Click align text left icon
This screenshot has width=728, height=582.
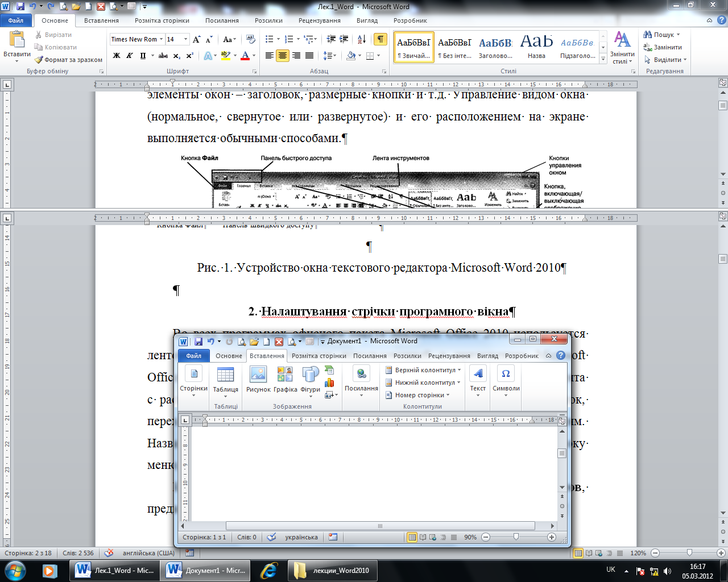[269, 56]
